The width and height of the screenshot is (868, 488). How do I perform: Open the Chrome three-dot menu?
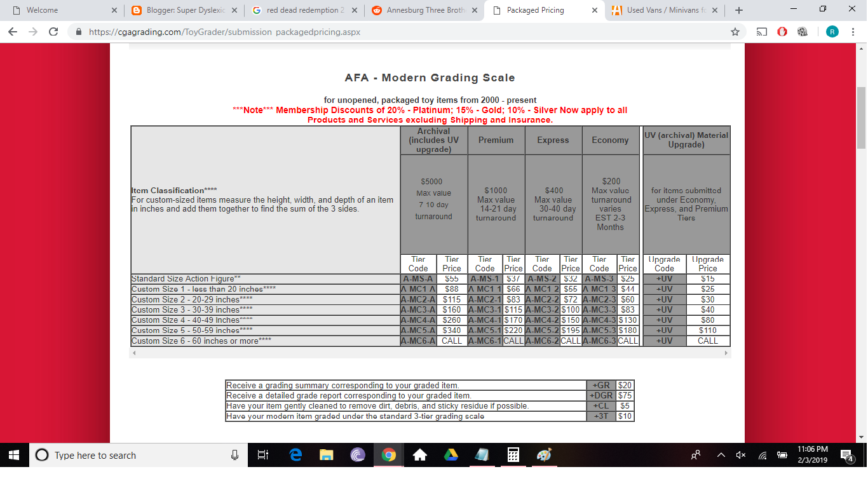click(853, 32)
